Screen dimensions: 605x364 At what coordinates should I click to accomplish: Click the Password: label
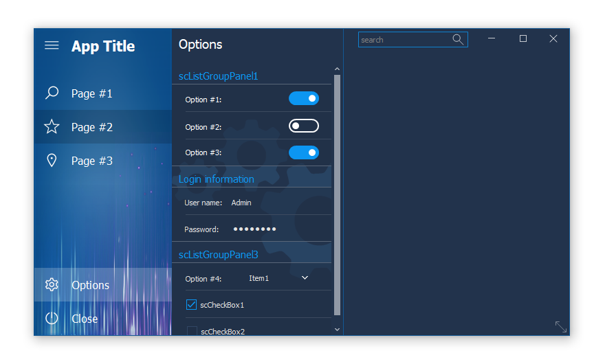point(201,229)
